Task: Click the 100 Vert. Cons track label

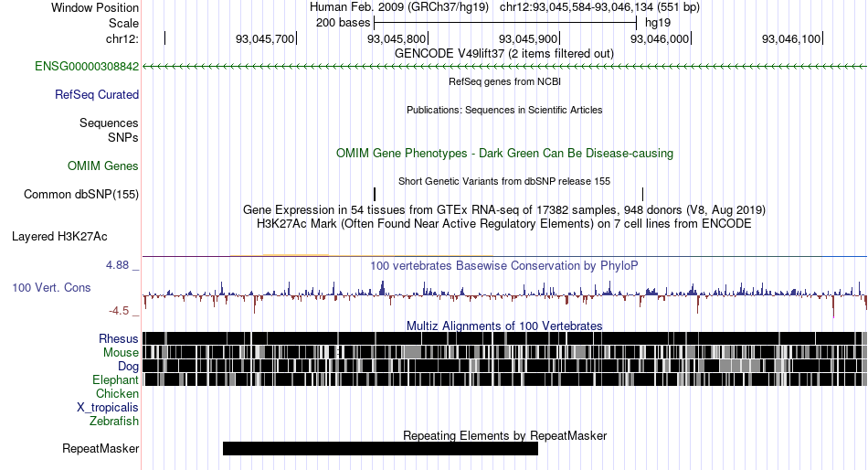Action: point(51,288)
